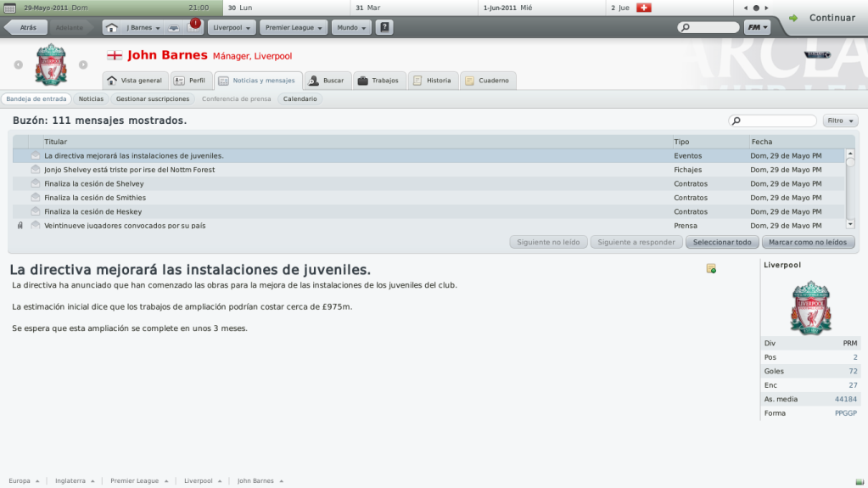Open the Calendario sub-tab
The width and height of the screenshot is (868, 488).
point(300,98)
